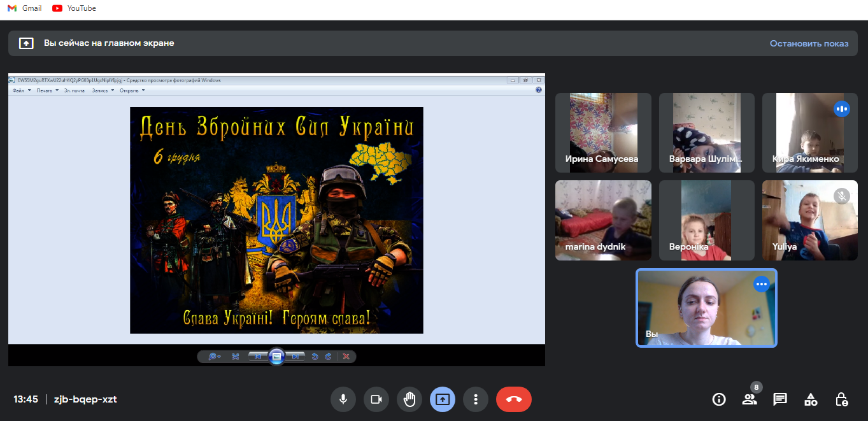Screen dimensions: 868x421
Task: Click the three-dot options on your own tile
Action: click(762, 284)
